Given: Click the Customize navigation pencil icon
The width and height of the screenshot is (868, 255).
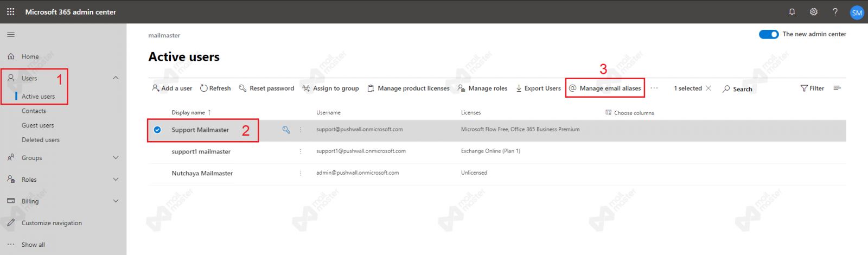Looking at the screenshot, I should tap(11, 222).
